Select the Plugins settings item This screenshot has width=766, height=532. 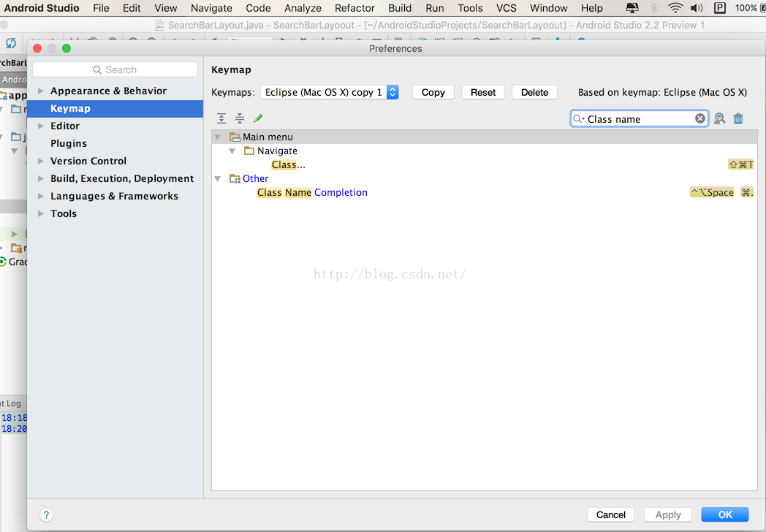click(115, 144)
